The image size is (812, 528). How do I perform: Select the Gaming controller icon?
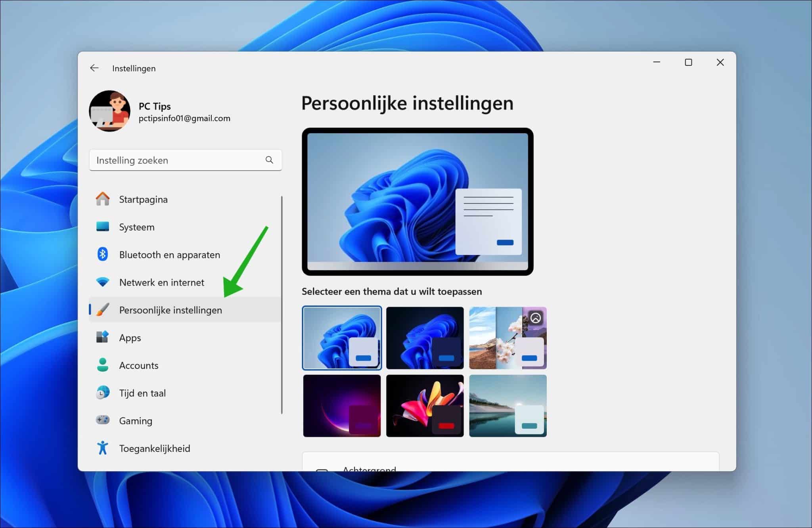(103, 420)
